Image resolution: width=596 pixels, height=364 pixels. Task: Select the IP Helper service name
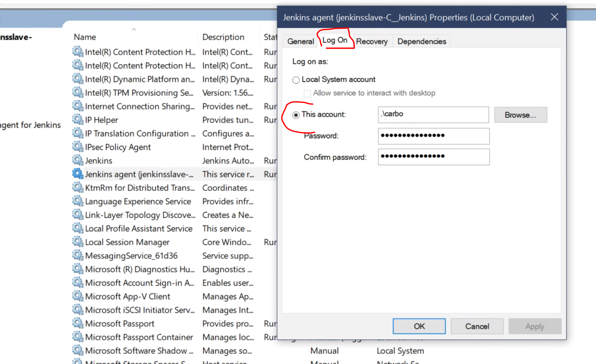tap(102, 120)
